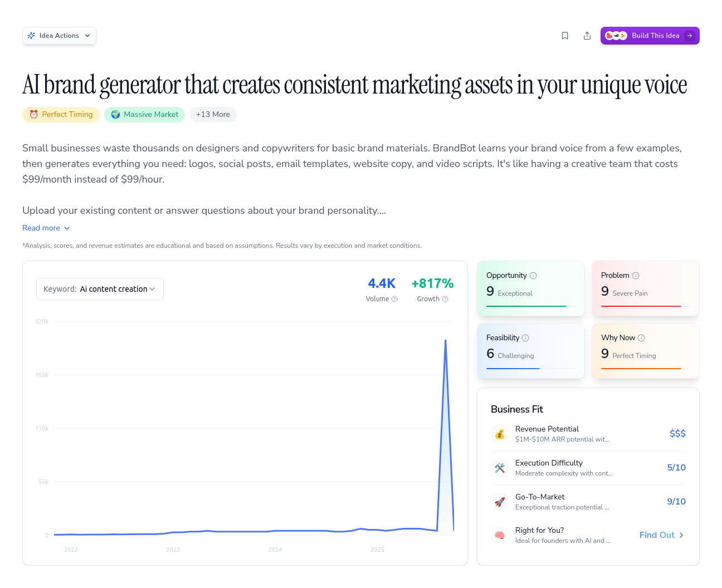This screenshot has width=722, height=588.
Task: Click the rocket icon next to Go-To-Market
Action: 500,501
